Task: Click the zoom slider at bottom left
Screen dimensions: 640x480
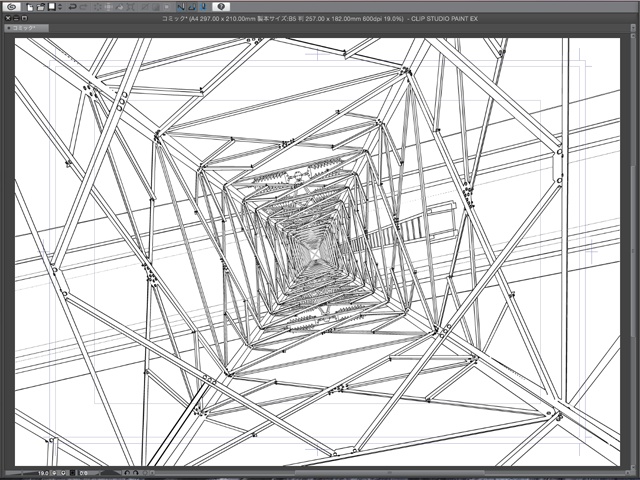Action: (20, 473)
